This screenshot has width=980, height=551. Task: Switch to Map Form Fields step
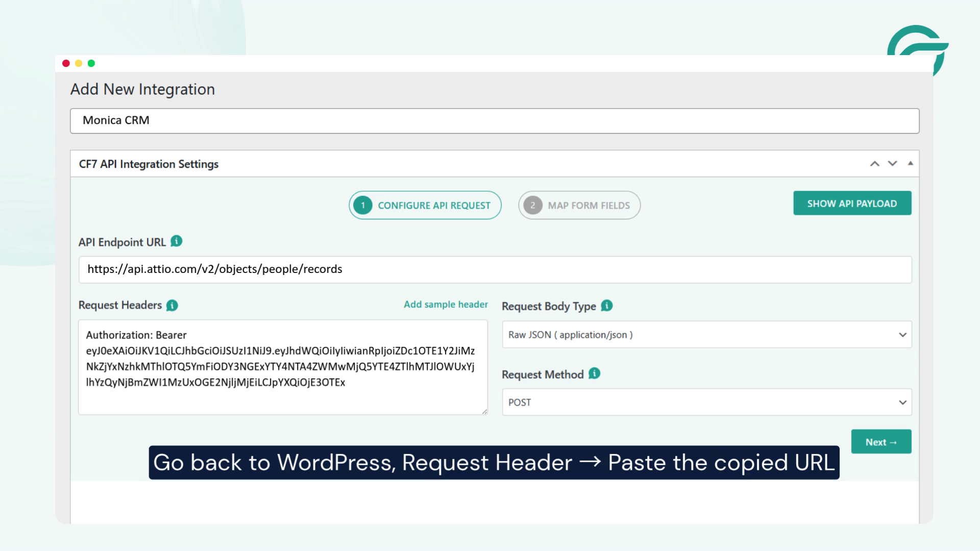point(579,205)
